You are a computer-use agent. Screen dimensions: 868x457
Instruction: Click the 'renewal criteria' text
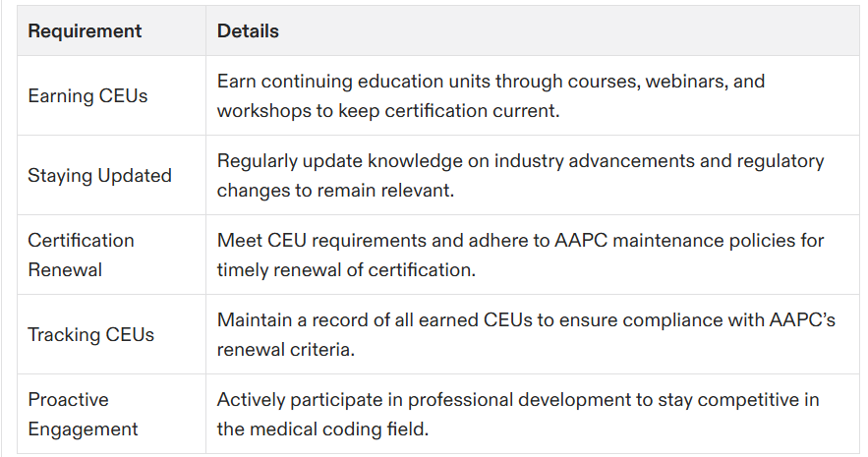pyautogui.click(x=284, y=350)
